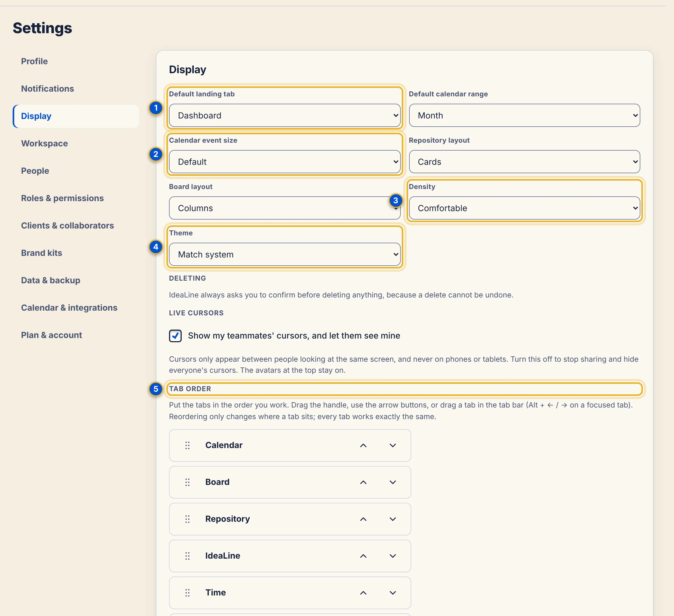
Task: Move Board tab up with arrow
Action: pyautogui.click(x=363, y=482)
